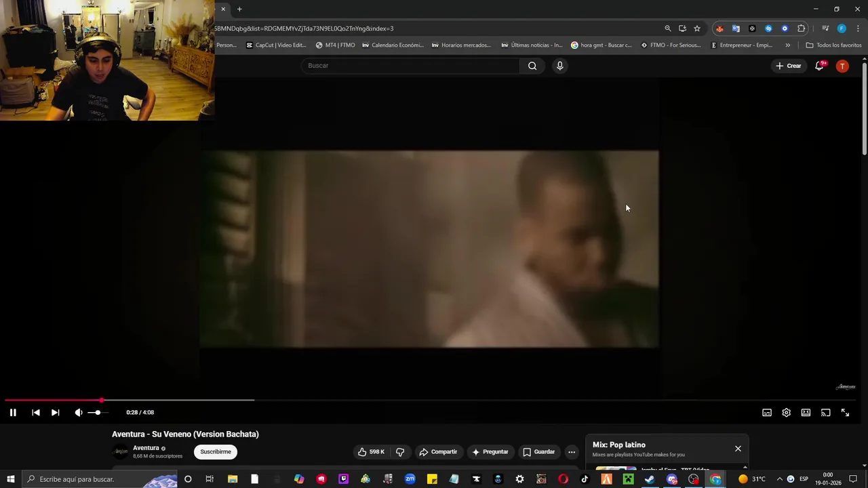This screenshot has width=868, height=488.
Task: Open the player settings gear
Action: (x=786, y=412)
